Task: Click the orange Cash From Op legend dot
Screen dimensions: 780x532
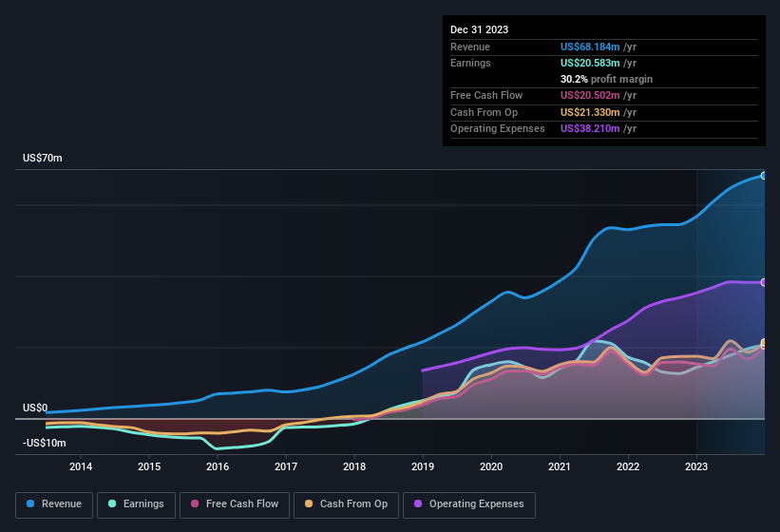Action: [x=310, y=504]
